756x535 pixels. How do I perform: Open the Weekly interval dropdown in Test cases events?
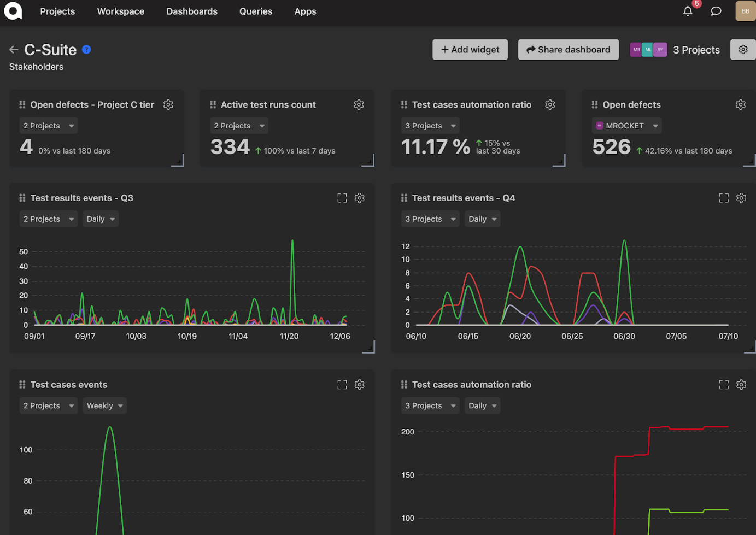[104, 405]
